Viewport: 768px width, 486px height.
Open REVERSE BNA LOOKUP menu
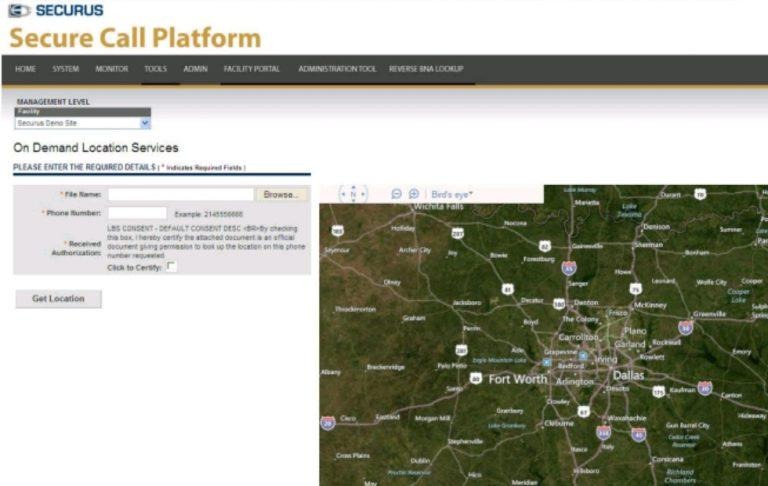point(426,69)
